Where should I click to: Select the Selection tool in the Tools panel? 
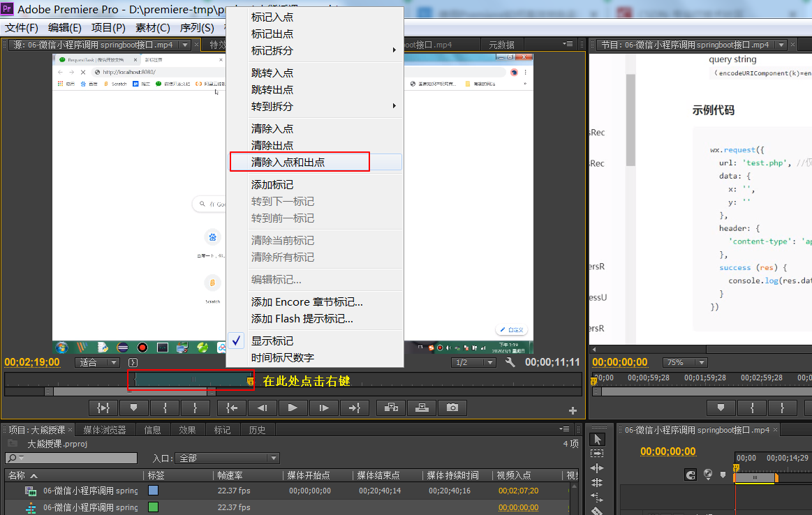point(598,440)
